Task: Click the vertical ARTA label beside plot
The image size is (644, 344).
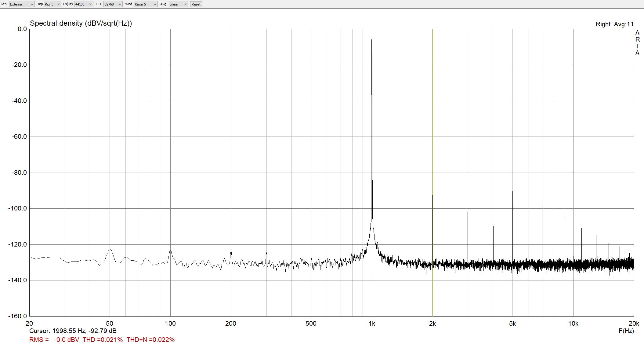Action: coord(637,43)
